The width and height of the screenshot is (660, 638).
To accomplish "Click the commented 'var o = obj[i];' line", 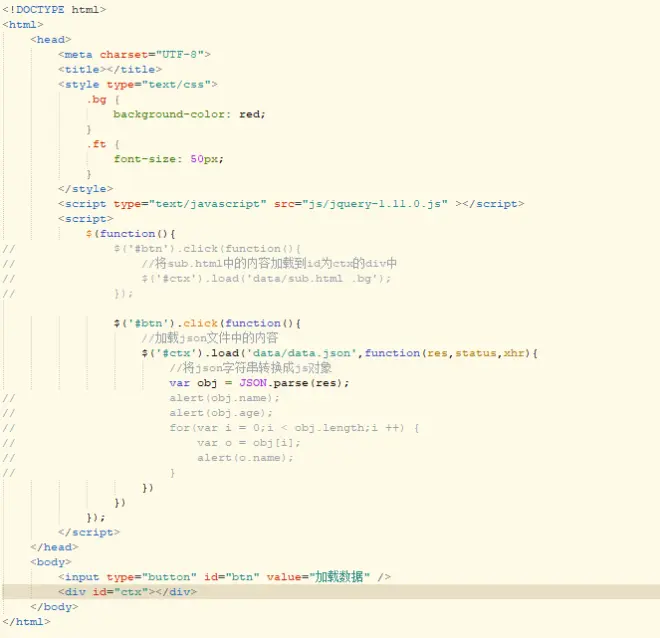I will [249, 443].
